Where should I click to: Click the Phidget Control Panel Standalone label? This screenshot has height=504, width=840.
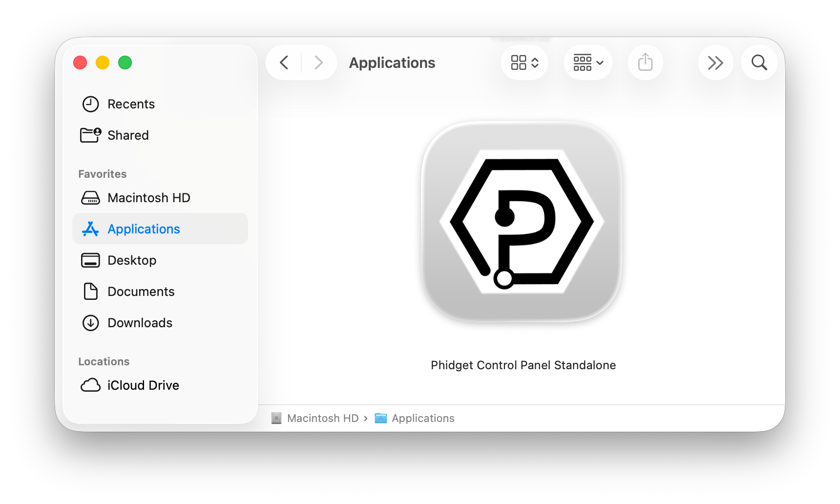pyautogui.click(x=523, y=365)
